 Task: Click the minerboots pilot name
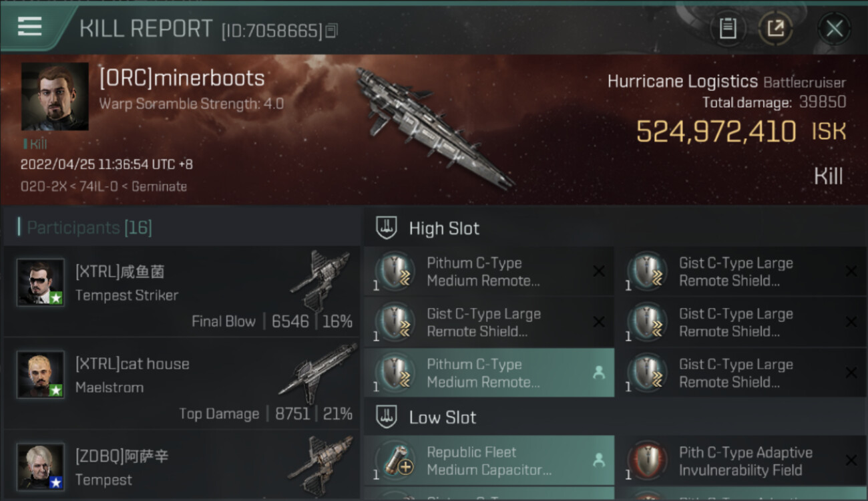click(182, 78)
